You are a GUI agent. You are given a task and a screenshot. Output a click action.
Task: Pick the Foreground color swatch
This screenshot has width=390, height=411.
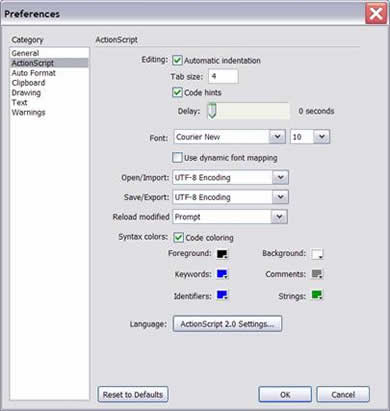pos(222,254)
